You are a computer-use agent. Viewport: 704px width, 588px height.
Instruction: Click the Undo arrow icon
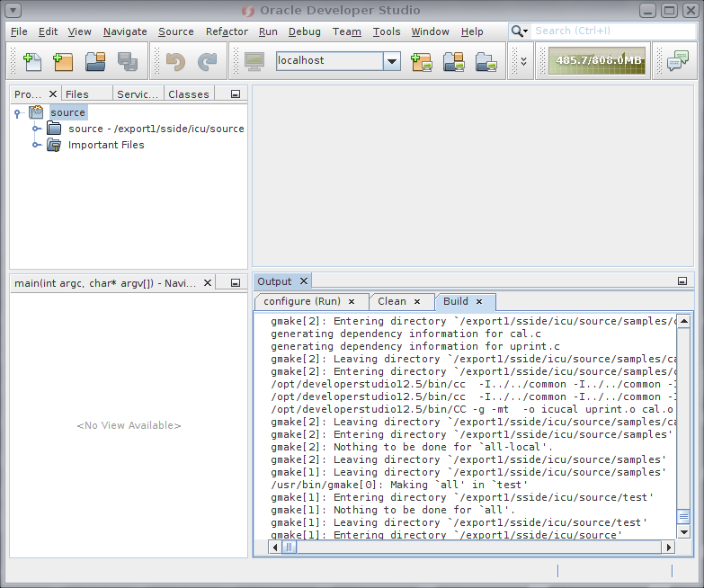(x=175, y=61)
